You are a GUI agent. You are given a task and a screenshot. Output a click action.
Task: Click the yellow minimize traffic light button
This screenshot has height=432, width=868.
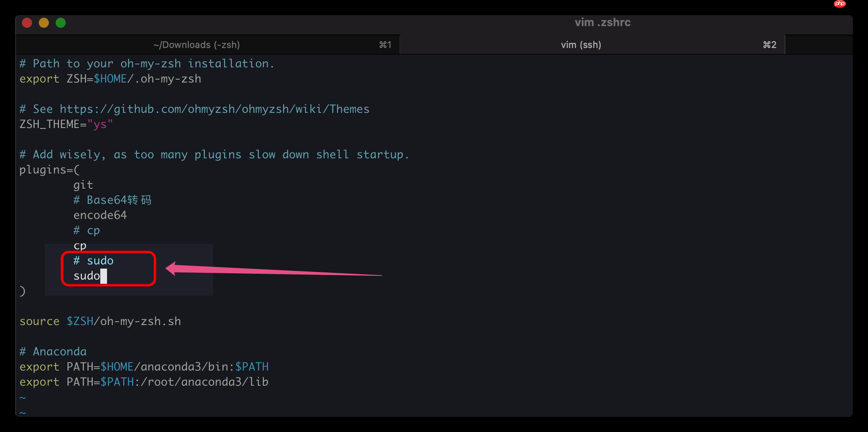coord(43,23)
